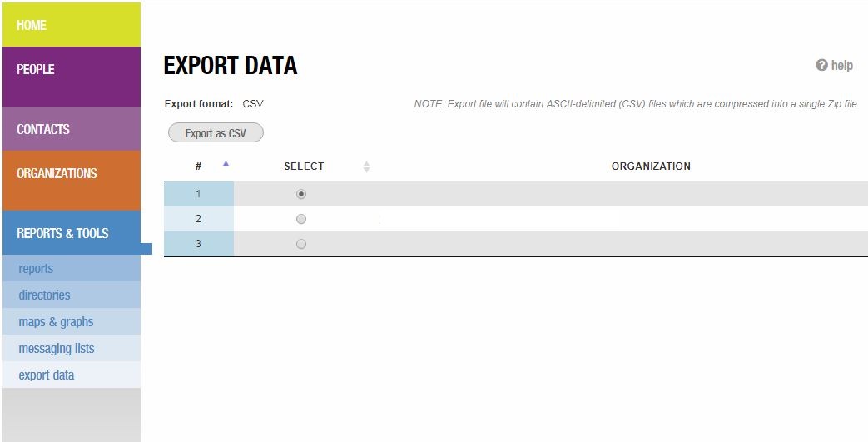Viewport: 868px width, 442px height.
Task: Open the export data link
Action: tap(47, 375)
